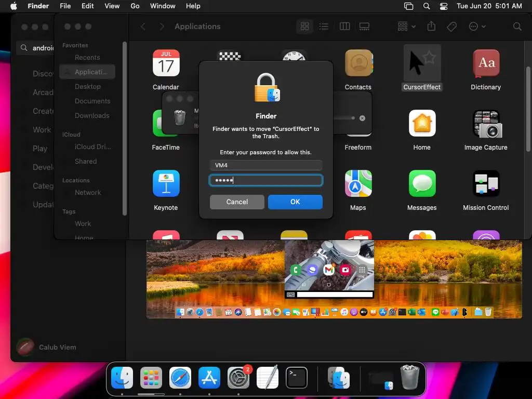Open the Go menu
532x399 pixels.
pyautogui.click(x=135, y=6)
